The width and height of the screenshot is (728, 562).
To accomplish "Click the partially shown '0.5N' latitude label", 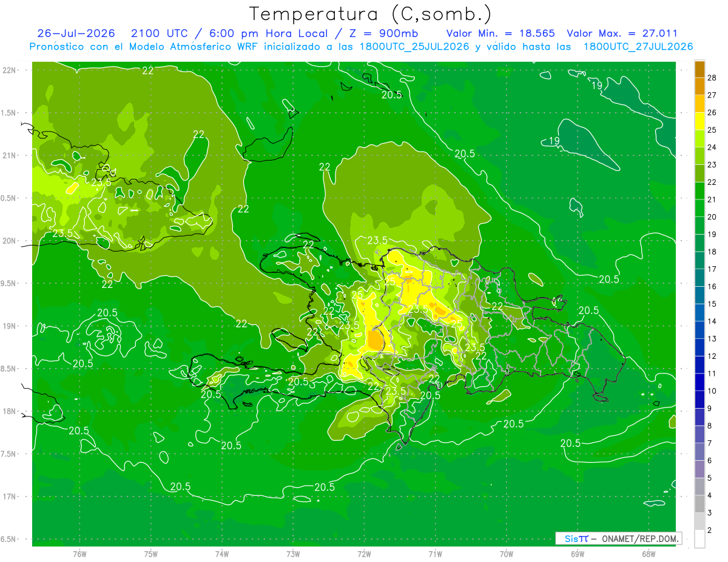I will pyautogui.click(x=9, y=198).
